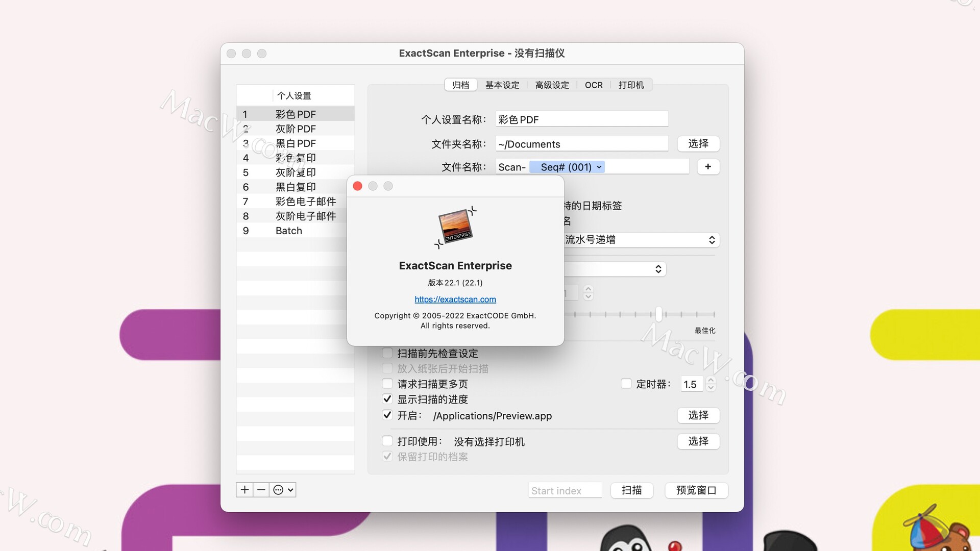980x551 pixels.
Task: Select profile row 黑白PDF
Action: (x=296, y=143)
